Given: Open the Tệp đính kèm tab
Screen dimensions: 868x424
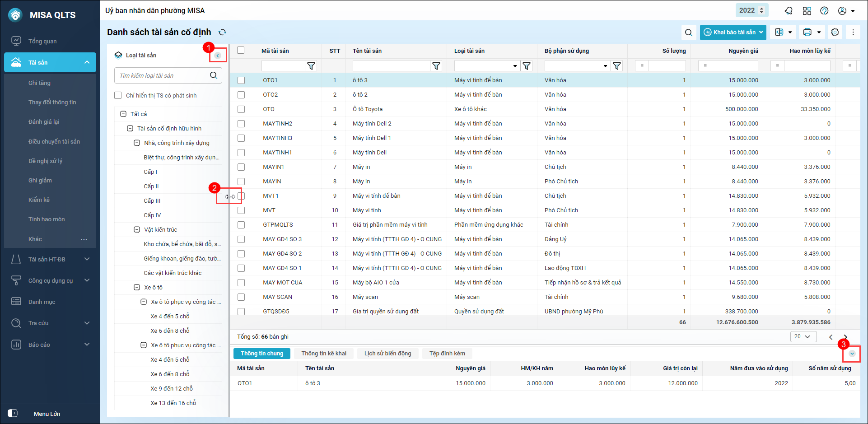Looking at the screenshot, I should [x=447, y=353].
